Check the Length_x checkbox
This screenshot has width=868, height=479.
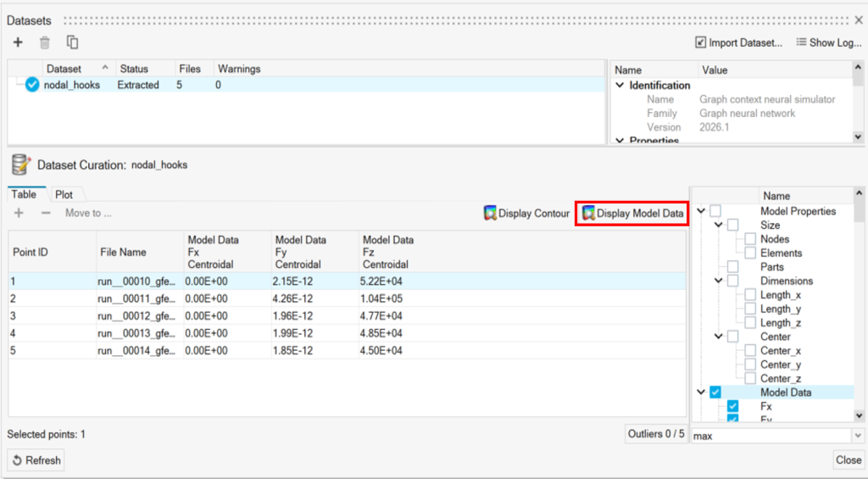(x=750, y=294)
